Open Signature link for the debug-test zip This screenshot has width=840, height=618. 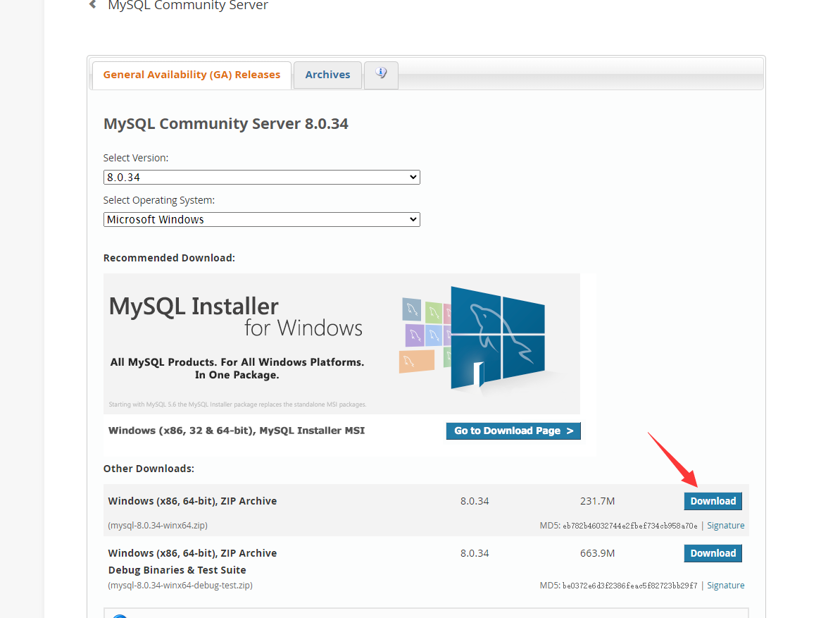click(725, 586)
